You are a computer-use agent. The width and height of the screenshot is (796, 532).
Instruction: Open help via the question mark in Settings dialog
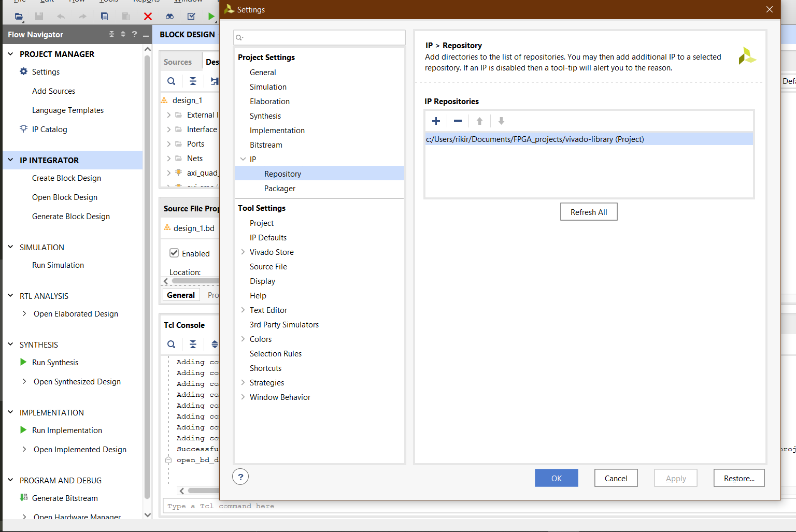point(240,477)
